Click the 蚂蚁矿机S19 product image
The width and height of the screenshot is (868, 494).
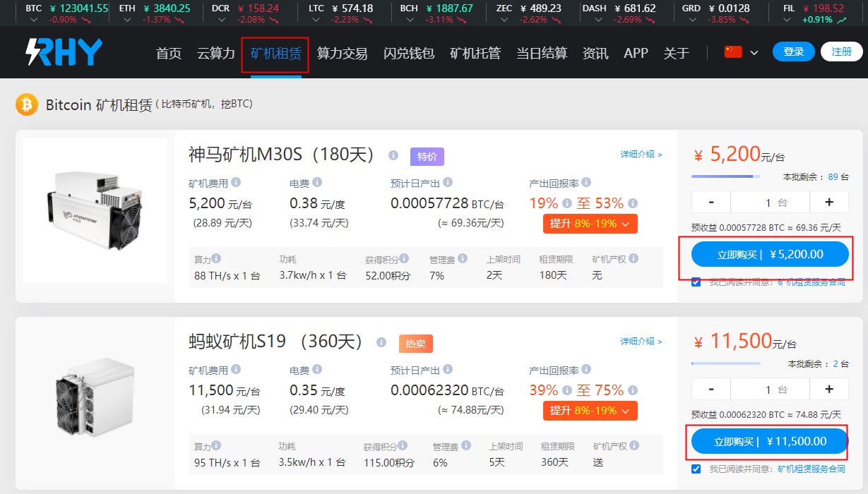[x=95, y=397]
